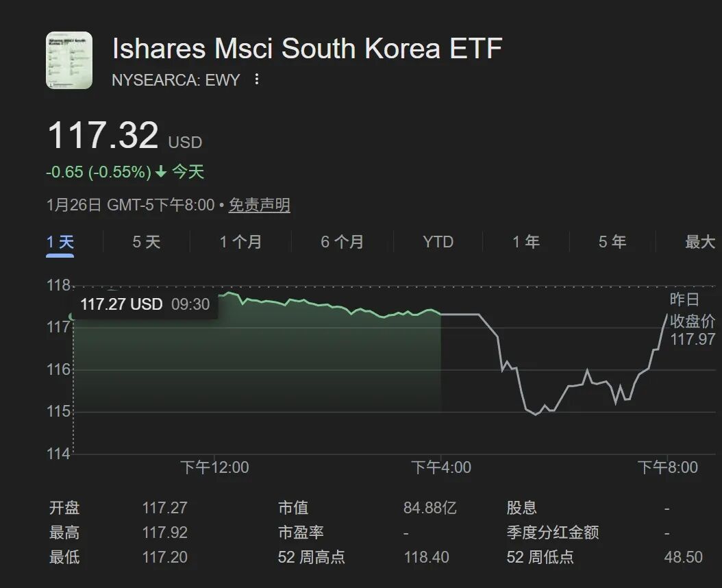Click the currently active 1天 tab
Screen dimensions: 722x588
coord(60,242)
